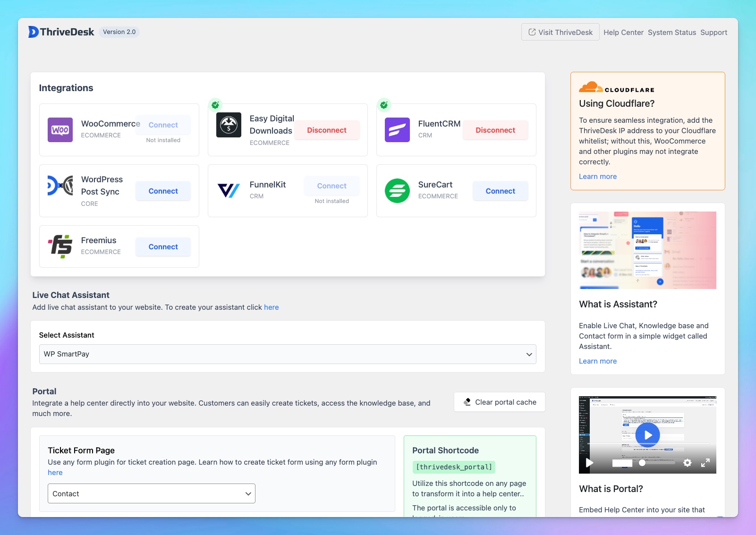Connect the FunnelKit integration

(x=332, y=186)
